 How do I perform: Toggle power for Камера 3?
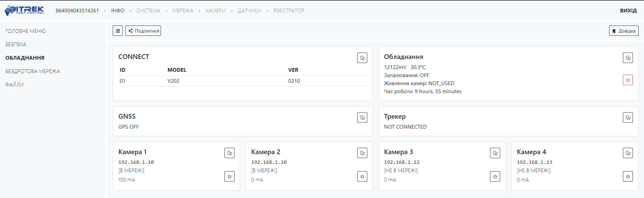click(495, 177)
